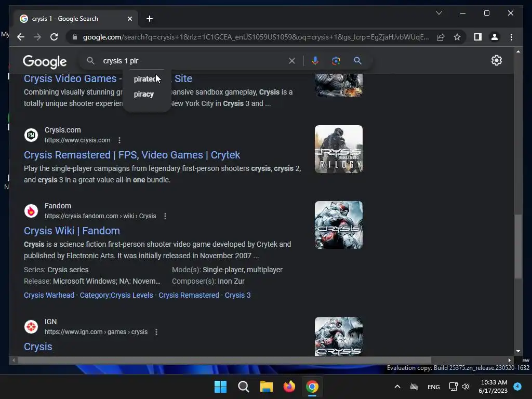Open Crysis Remastered Crytek result link

click(x=132, y=155)
